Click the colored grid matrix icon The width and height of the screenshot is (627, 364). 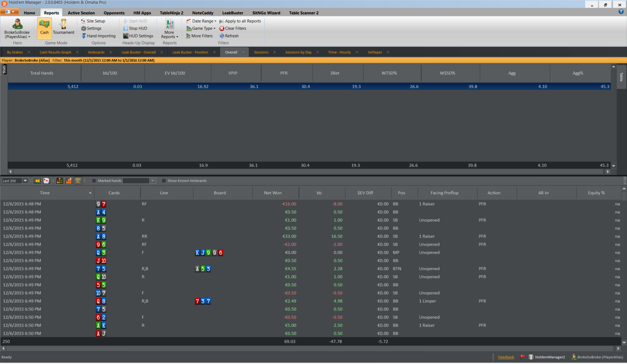tap(59, 181)
